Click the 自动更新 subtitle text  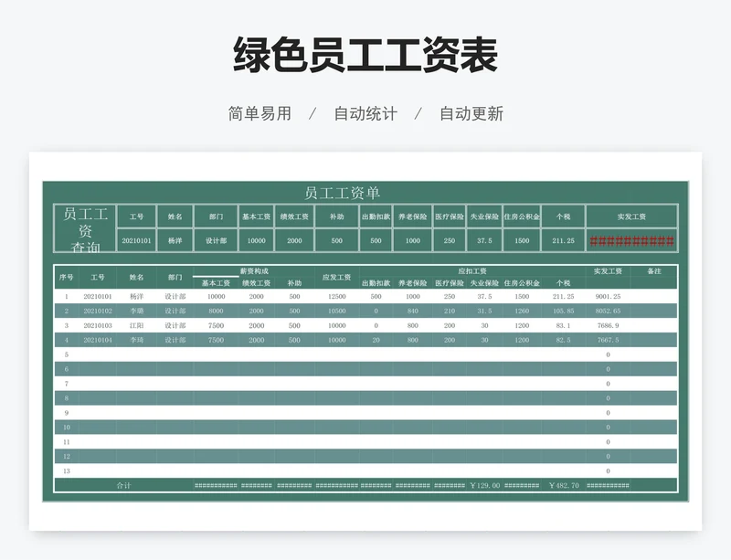click(x=471, y=113)
